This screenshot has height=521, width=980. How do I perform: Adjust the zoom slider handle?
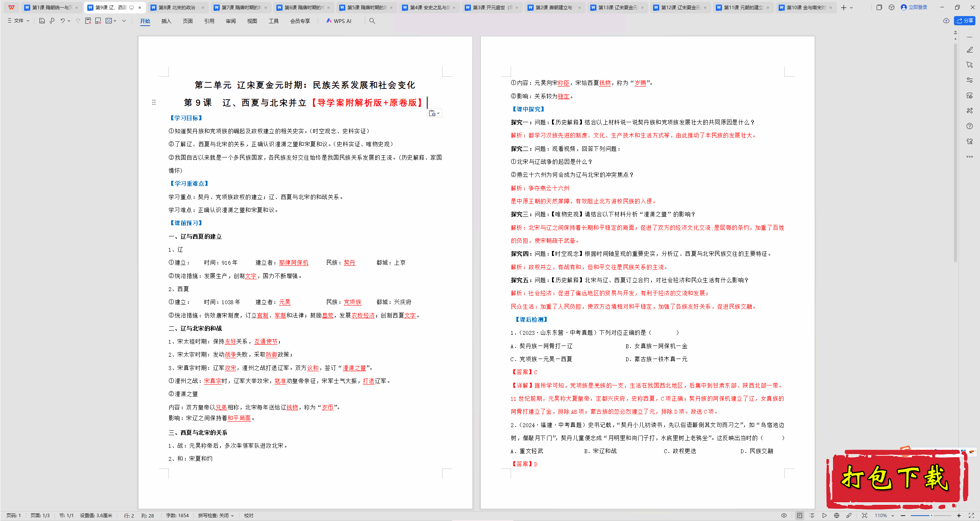click(931, 516)
